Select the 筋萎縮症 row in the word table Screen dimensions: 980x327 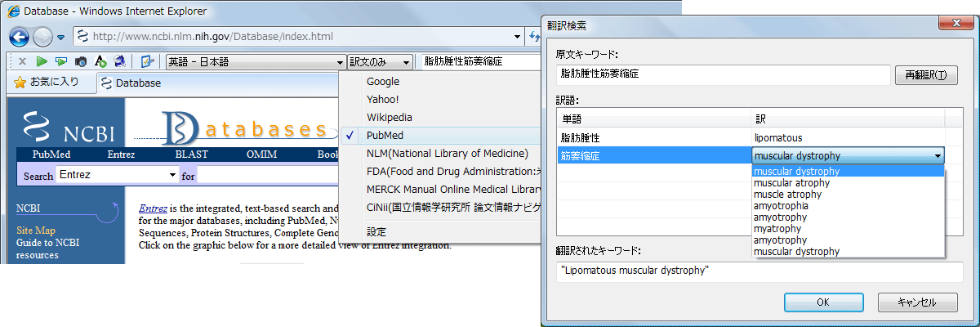653,155
